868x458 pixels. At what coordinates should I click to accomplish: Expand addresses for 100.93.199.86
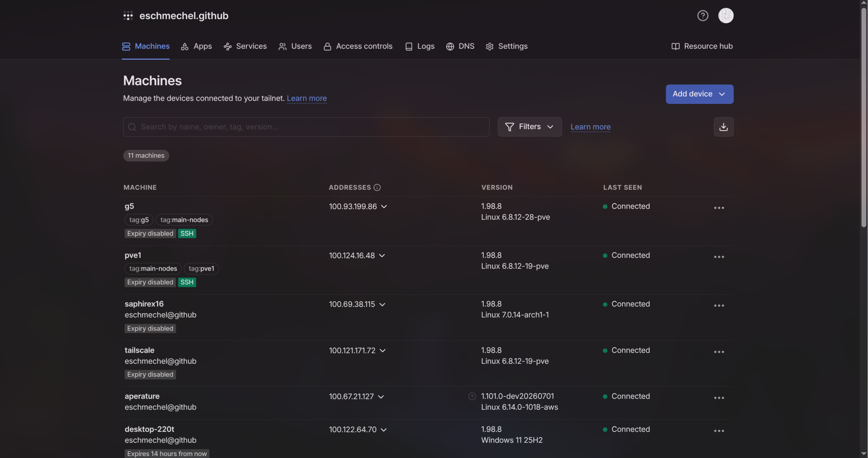(384, 207)
